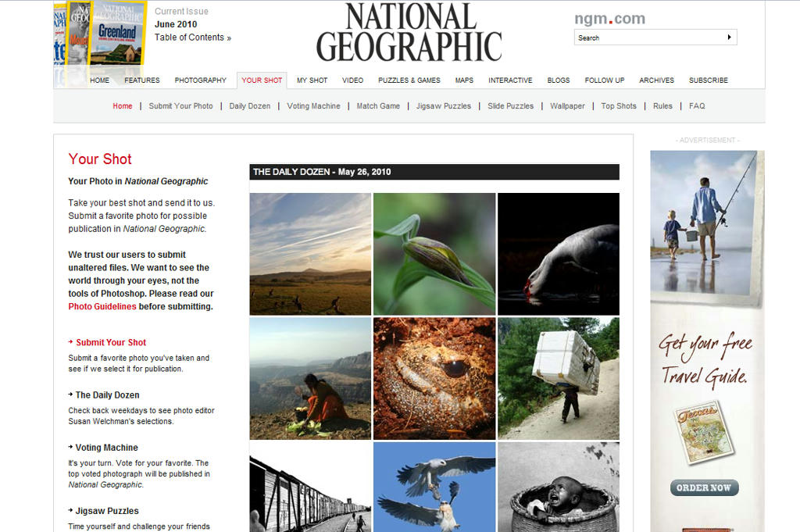Viewport: 800px width, 532px height.
Task: Click the Submit Your Shot heading link
Action: click(111, 342)
